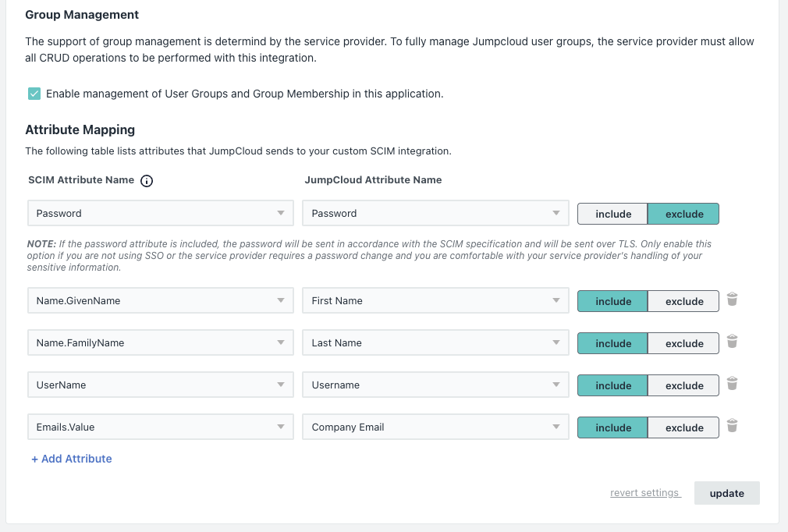This screenshot has height=532, width=788.
Task: Delete the Name.GivenName attribute row
Action: tap(732, 300)
